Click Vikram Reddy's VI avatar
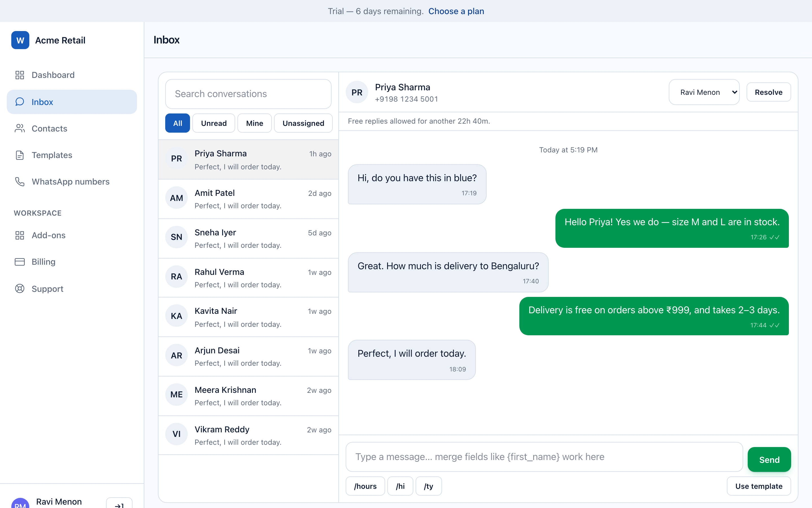Image resolution: width=812 pixels, height=508 pixels. click(x=176, y=434)
